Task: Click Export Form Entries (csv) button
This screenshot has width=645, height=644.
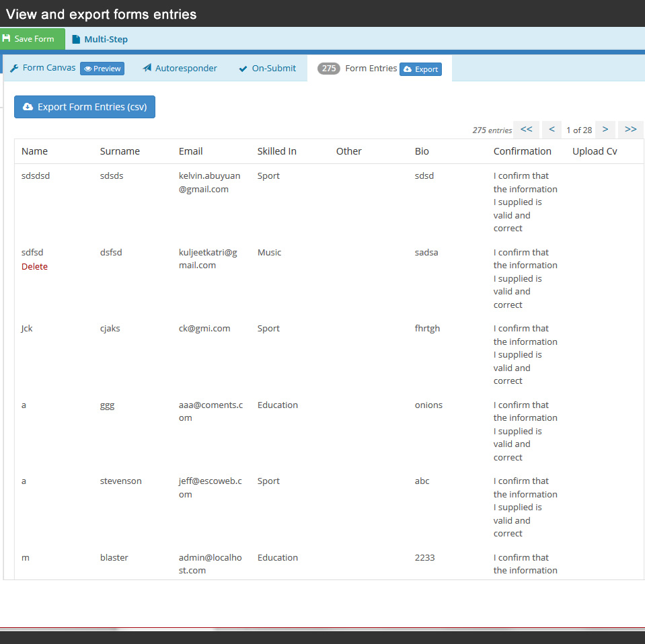Action: pos(85,107)
